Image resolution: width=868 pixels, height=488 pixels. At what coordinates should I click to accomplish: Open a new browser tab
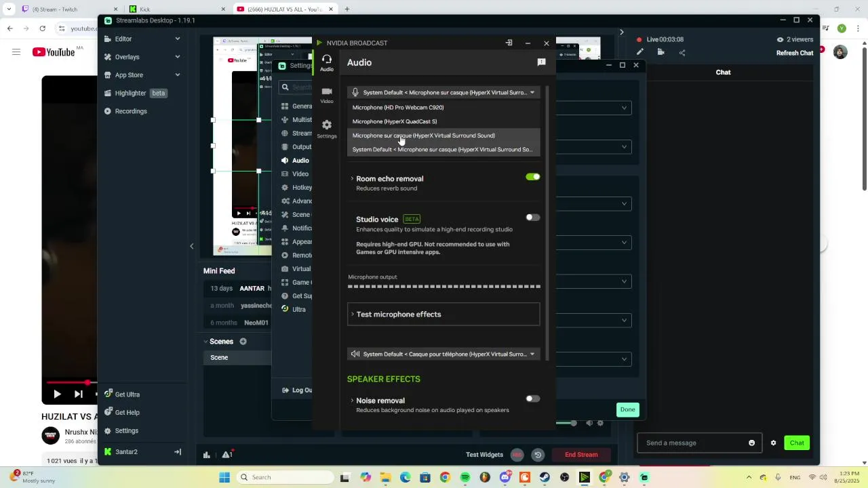(x=347, y=9)
